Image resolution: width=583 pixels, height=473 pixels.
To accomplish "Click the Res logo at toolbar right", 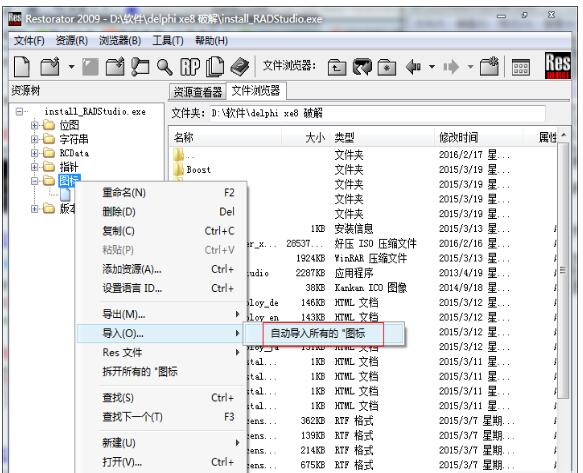I will [557, 65].
